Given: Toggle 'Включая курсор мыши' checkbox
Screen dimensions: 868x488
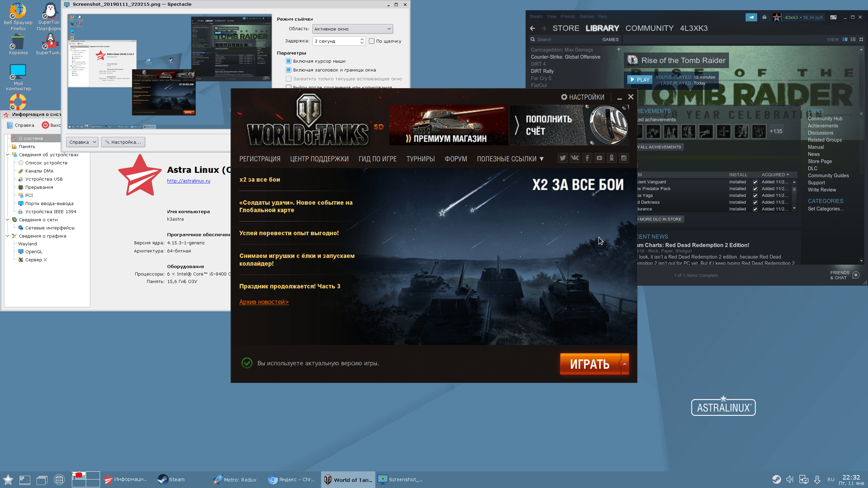Looking at the screenshot, I should (x=289, y=61).
